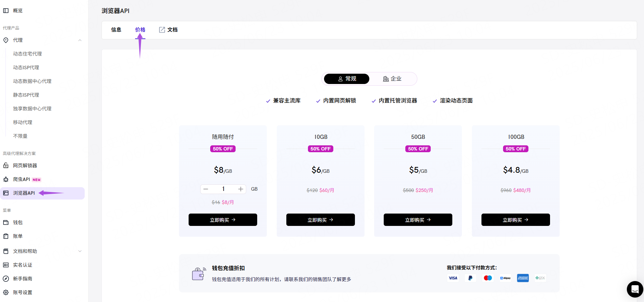Image resolution: width=644 pixels, height=302 pixels.
Task: Collapse the 代理 sidebar section
Action: click(80, 40)
